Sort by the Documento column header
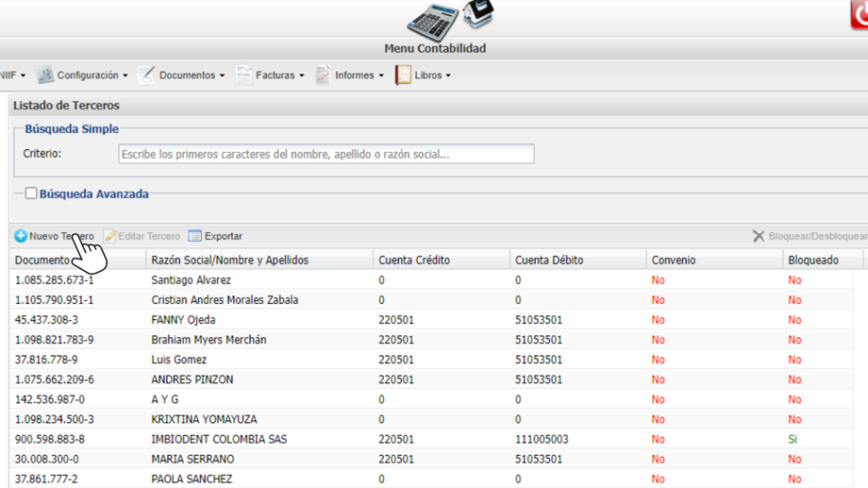868x488 pixels. 77,260
